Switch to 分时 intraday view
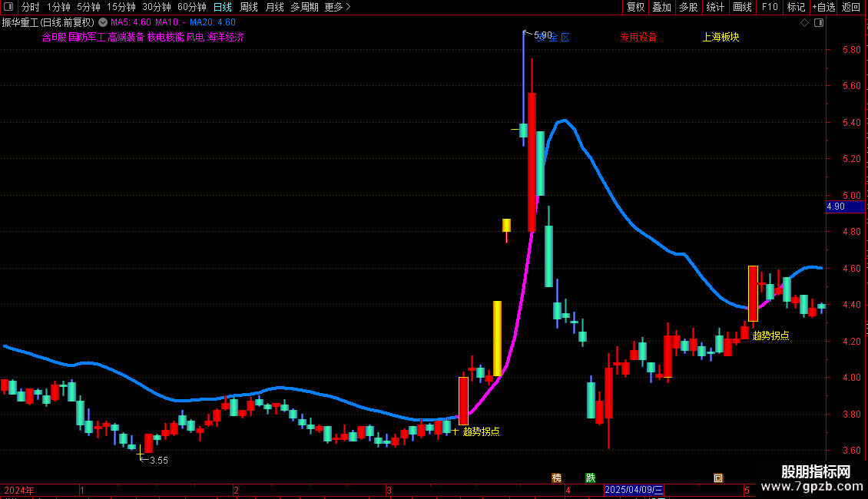 pyautogui.click(x=31, y=7)
